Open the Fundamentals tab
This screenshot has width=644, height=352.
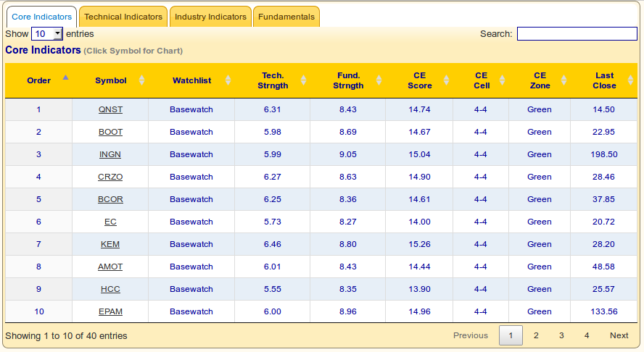click(286, 17)
